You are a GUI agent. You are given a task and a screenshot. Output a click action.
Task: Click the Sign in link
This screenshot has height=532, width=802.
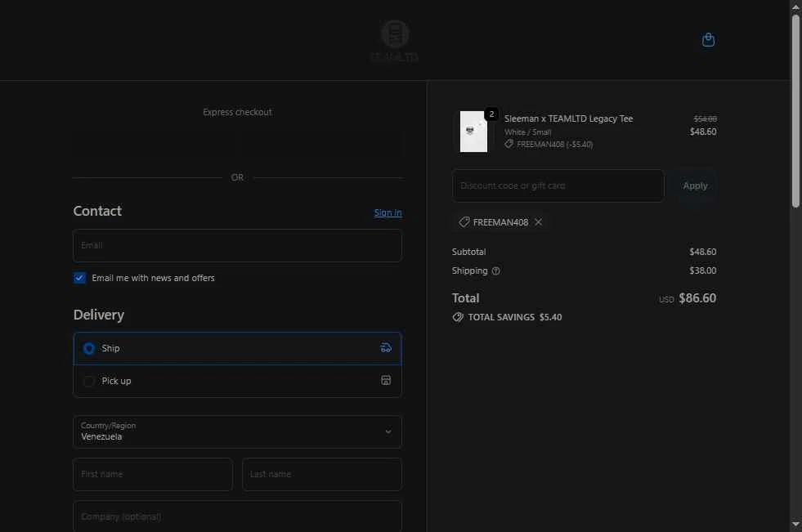[388, 212]
